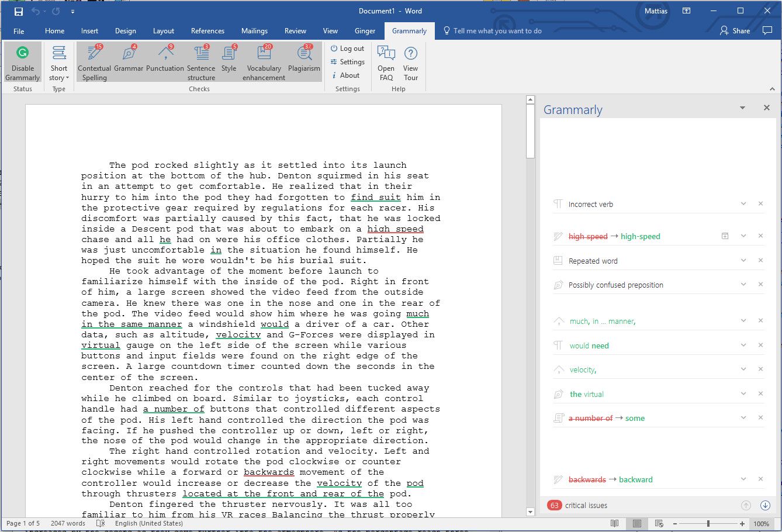
Task: Toggle Punctuation checks
Action: tap(165, 58)
